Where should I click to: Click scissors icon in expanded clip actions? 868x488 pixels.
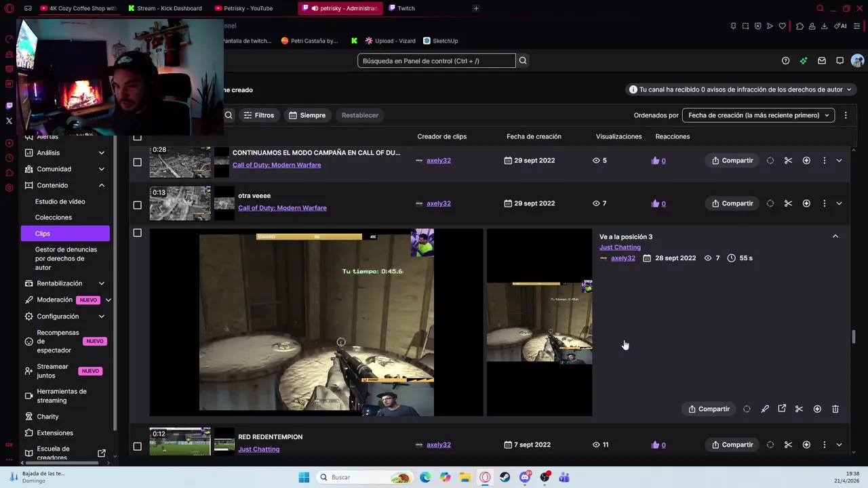799,409
